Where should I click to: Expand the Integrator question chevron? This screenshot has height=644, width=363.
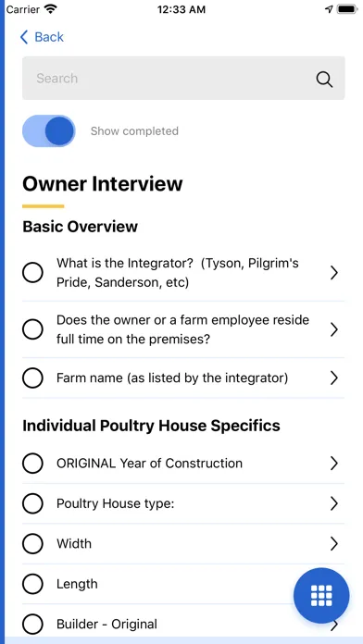(x=333, y=273)
